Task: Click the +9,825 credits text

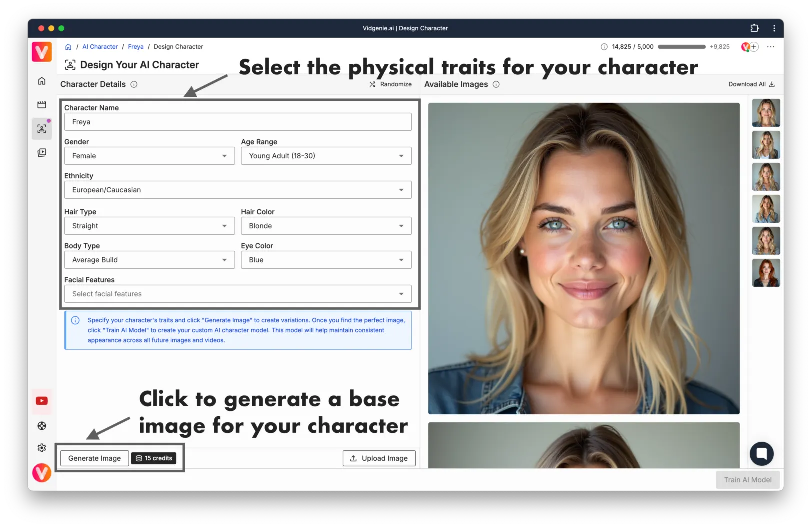Action: click(x=719, y=47)
